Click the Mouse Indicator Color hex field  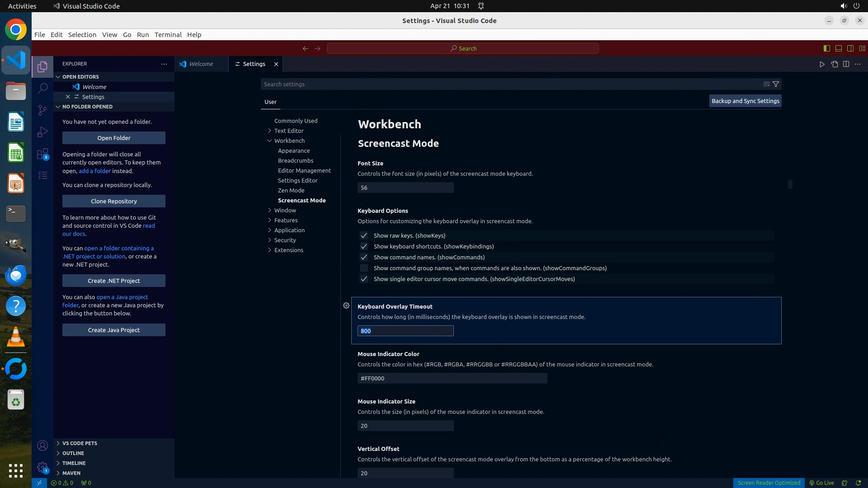coord(452,378)
